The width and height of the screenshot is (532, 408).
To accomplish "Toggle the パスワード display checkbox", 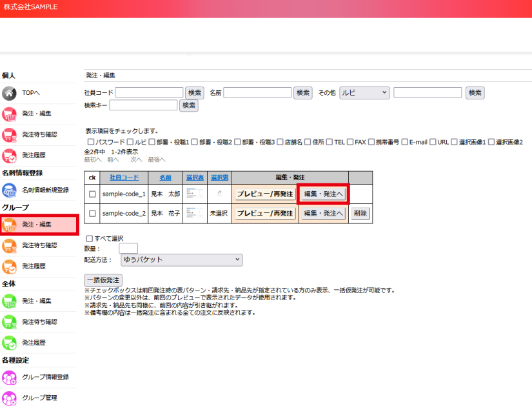I will pyautogui.click(x=90, y=142).
